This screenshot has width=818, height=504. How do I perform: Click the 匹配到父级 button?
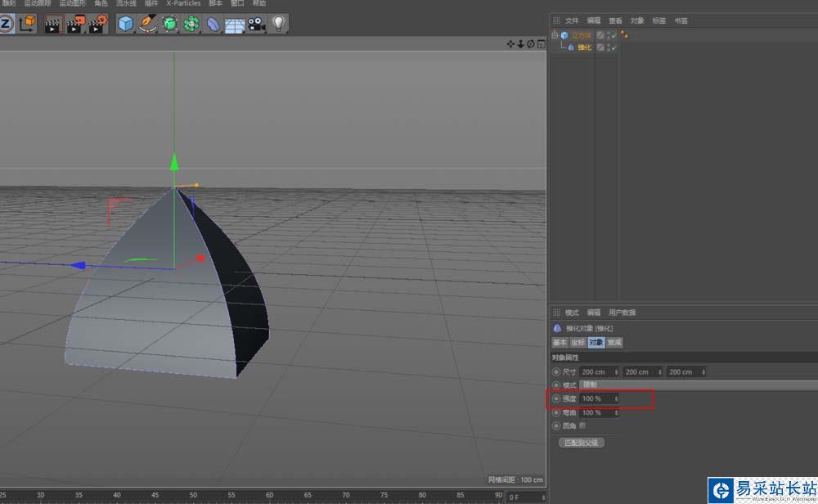coord(582,443)
